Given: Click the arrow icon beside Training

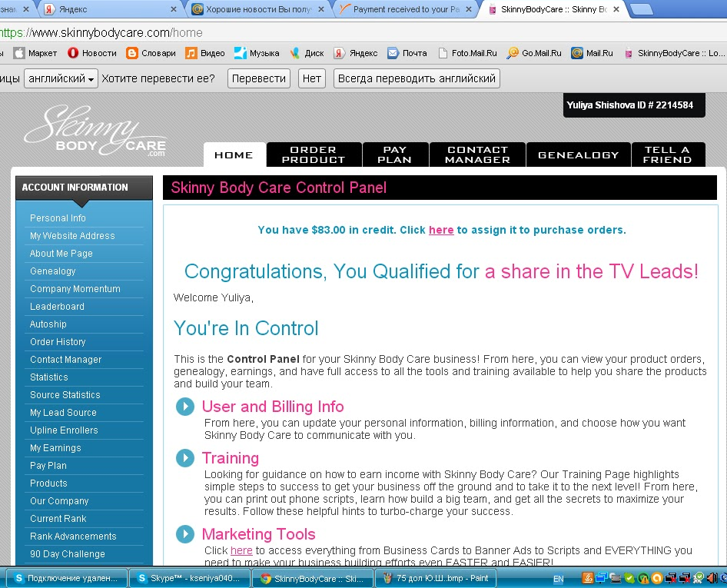Looking at the screenshot, I should tap(185, 458).
